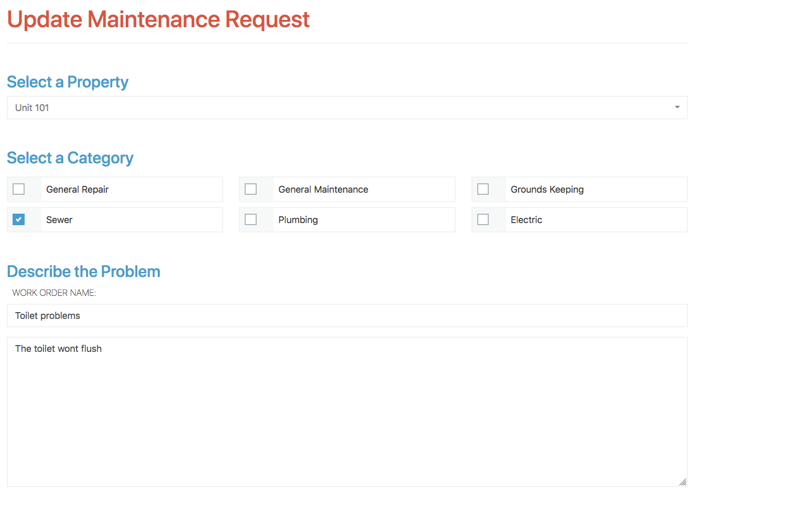812x509 pixels.
Task: Check the General Repair checkbox
Action: coord(18,189)
